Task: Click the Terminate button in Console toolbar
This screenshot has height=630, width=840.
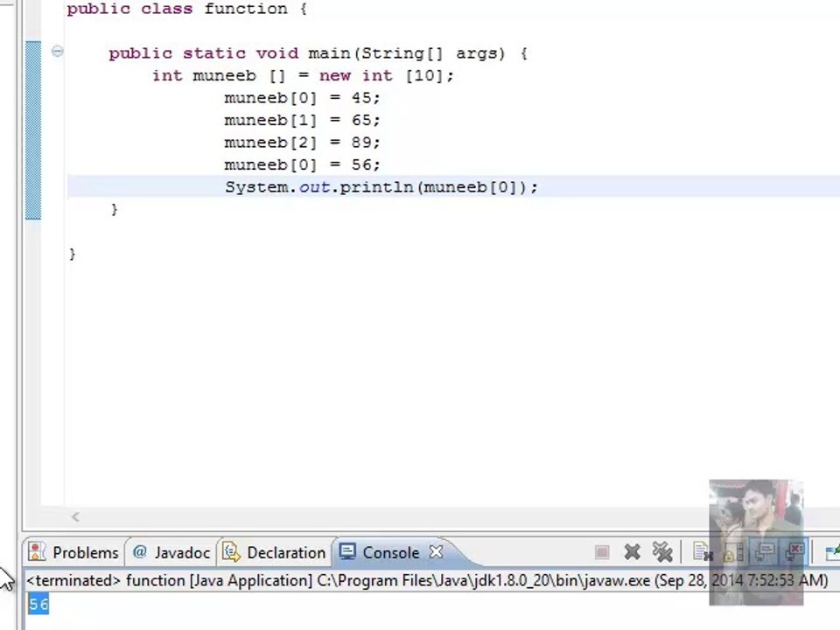Action: tap(602, 552)
